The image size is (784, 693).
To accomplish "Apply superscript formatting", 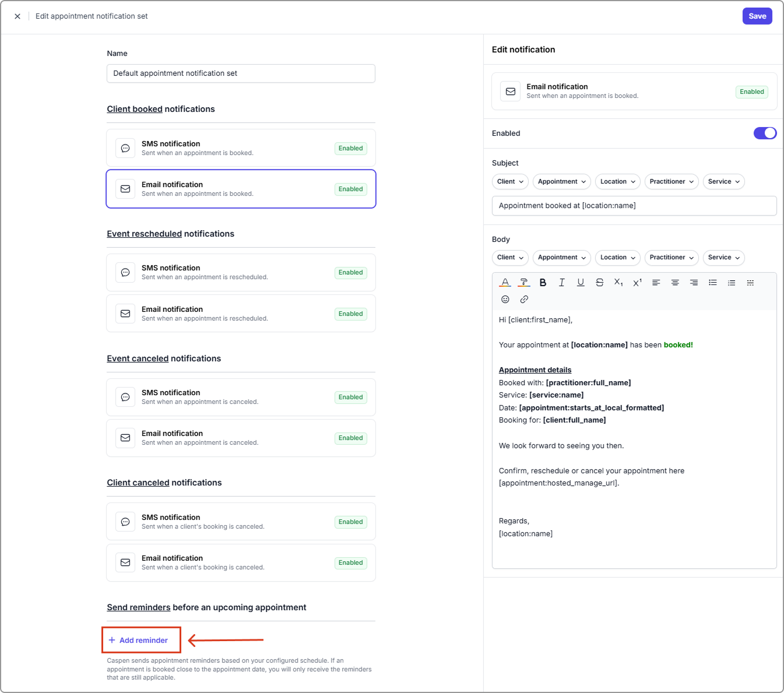I will click(x=637, y=283).
